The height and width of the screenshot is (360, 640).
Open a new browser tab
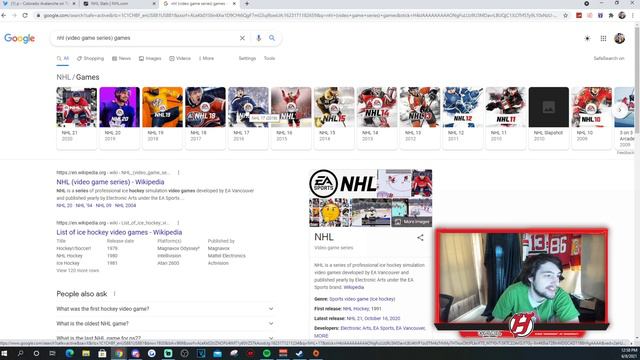[247, 4]
